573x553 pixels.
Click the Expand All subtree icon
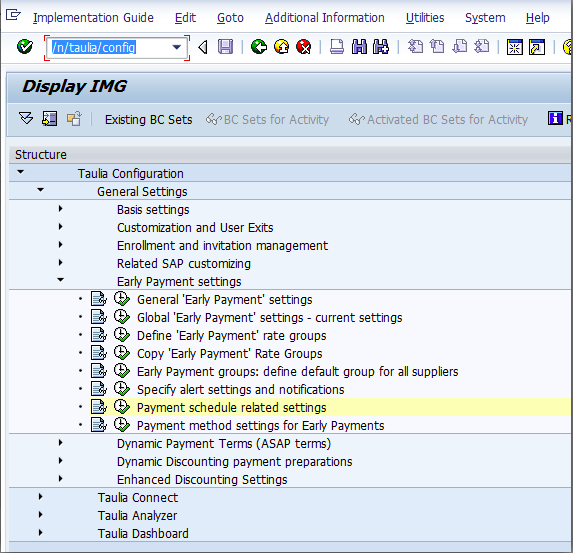pyautogui.click(x=26, y=119)
